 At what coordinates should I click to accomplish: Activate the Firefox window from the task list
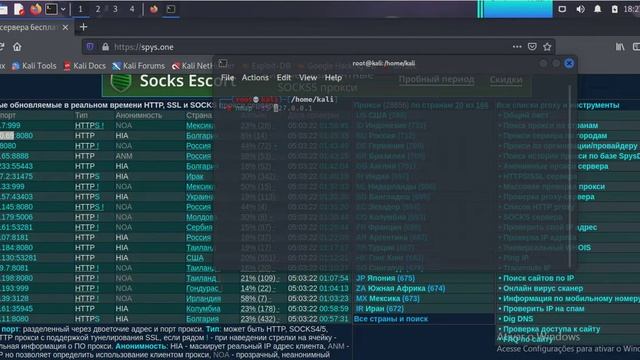coord(154,9)
